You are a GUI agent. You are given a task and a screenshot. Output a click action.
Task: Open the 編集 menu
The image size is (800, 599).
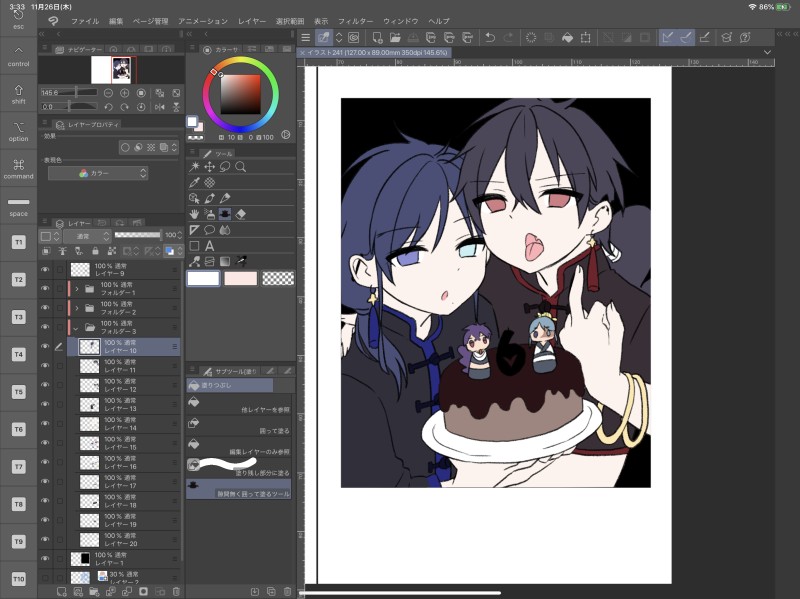pos(116,21)
